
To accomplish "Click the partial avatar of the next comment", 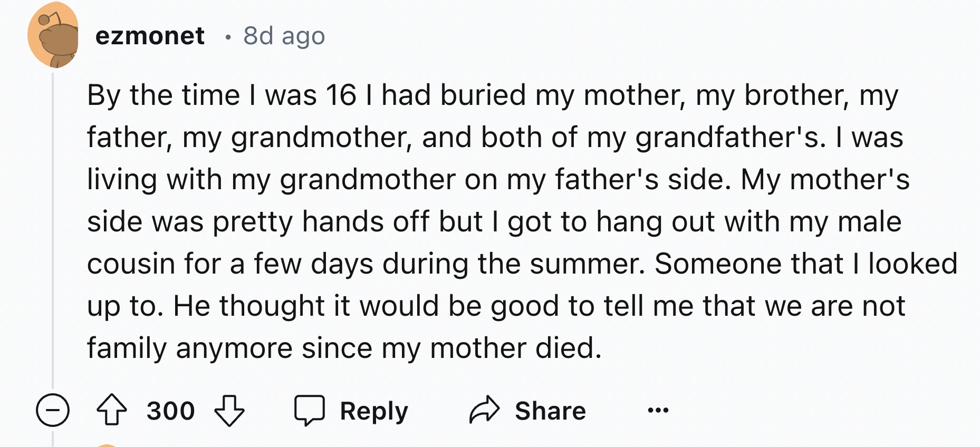I will point(107,445).
